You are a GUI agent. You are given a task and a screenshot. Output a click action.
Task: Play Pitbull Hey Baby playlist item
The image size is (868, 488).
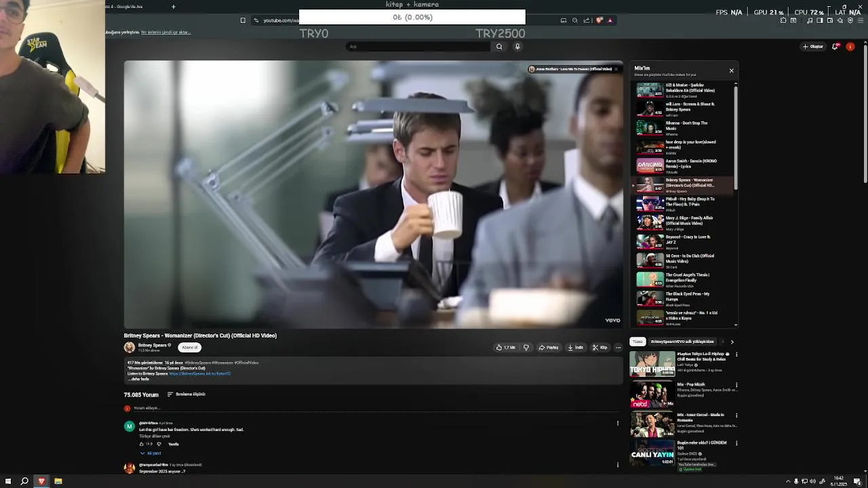click(x=684, y=204)
